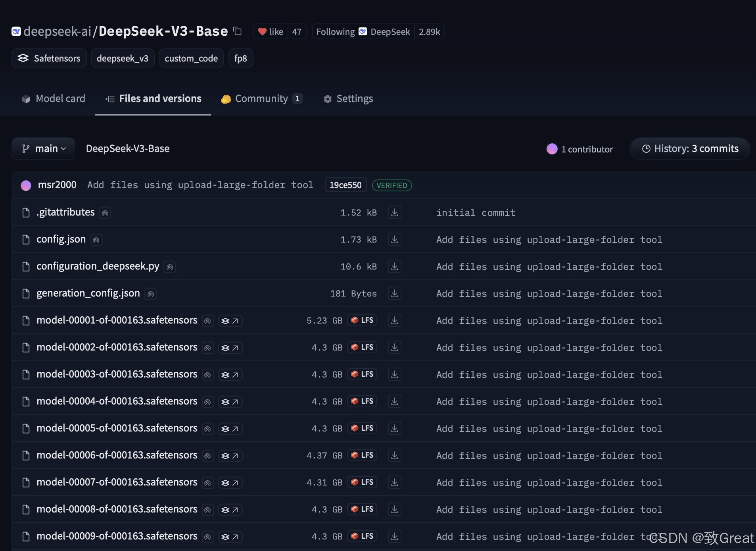Image resolution: width=756 pixels, height=551 pixels.
Task: Download generation_config.json file
Action: (395, 293)
